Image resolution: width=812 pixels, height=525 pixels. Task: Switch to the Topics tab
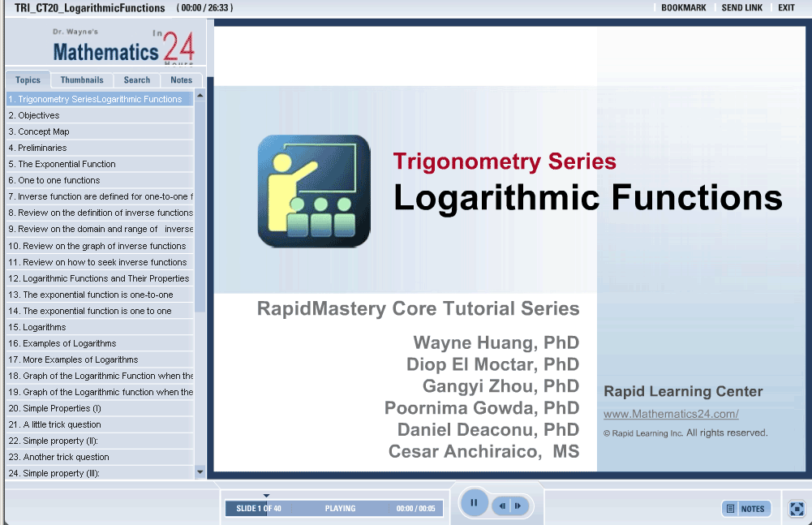(28, 80)
